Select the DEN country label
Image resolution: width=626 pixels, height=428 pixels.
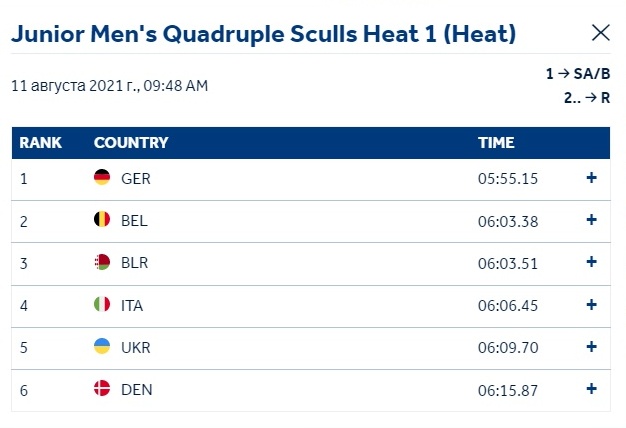tap(137, 390)
